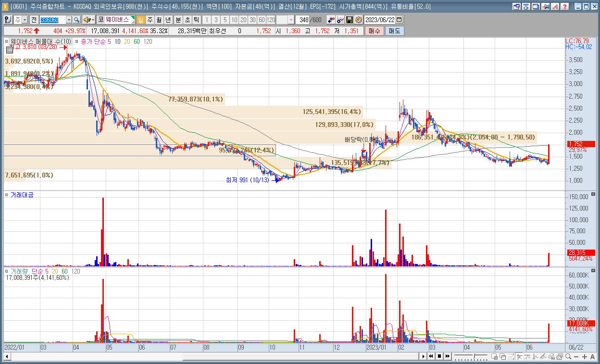
Task: Click the 매수 buy button
Action: (374, 31)
